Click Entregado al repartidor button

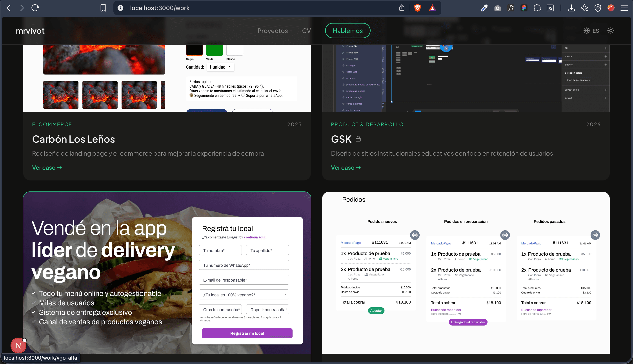(x=468, y=322)
